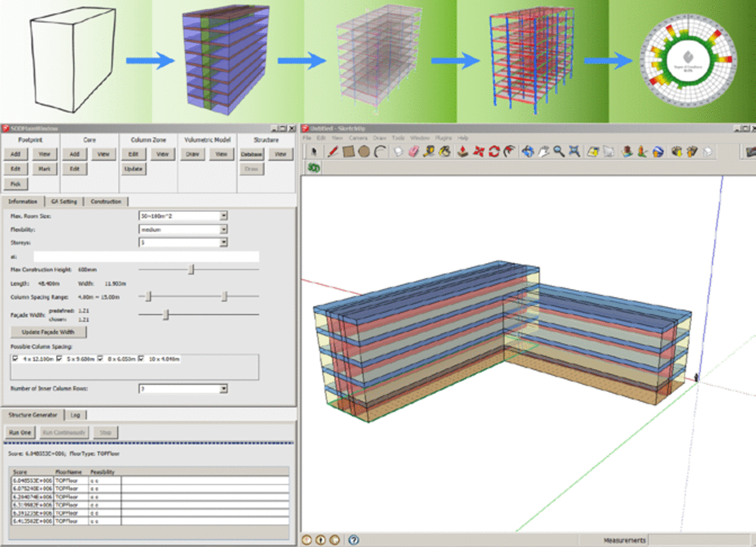Pick the red pencil Line tool
The height and width of the screenshot is (547, 756).
tap(332, 151)
